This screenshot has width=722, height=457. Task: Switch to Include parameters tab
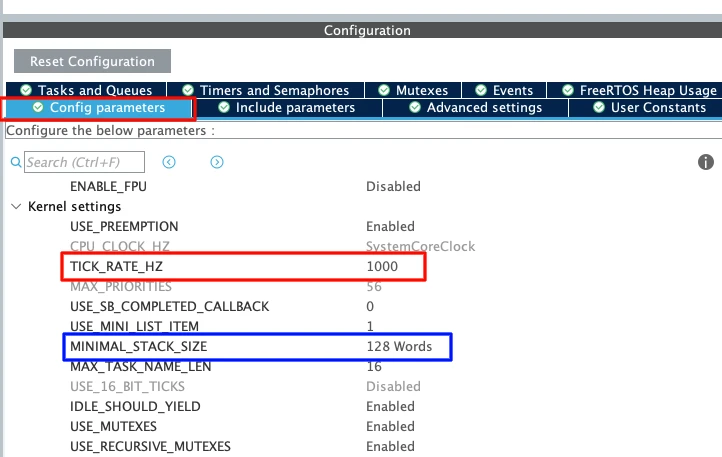[x=286, y=107]
